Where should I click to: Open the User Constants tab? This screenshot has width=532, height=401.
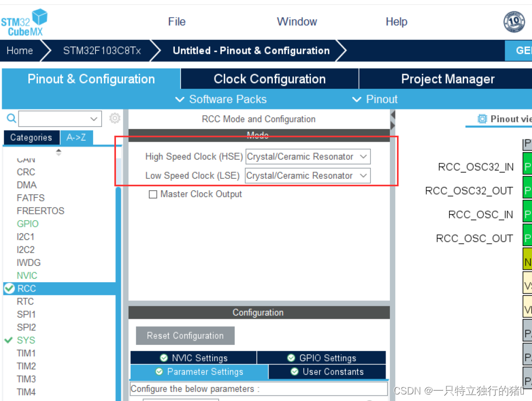pos(327,372)
